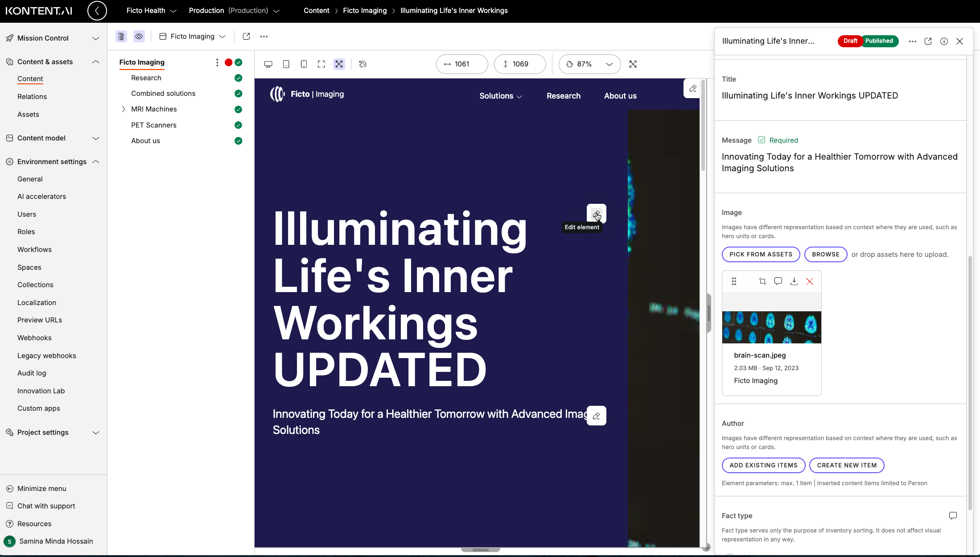The height and width of the screenshot is (557, 980).
Task: Expand the MRI Machines tree item
Action: coord(124,109)
